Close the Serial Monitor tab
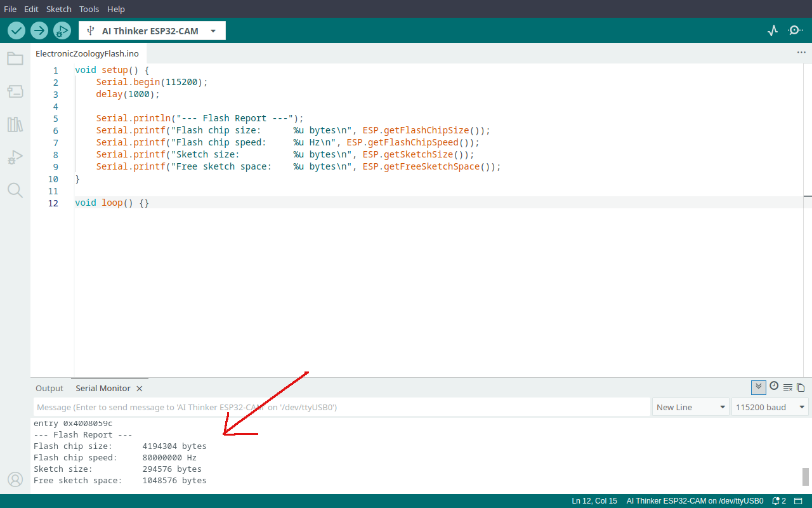Image resolution: width=812 pixels, height=508 pixels. point(140,388)
